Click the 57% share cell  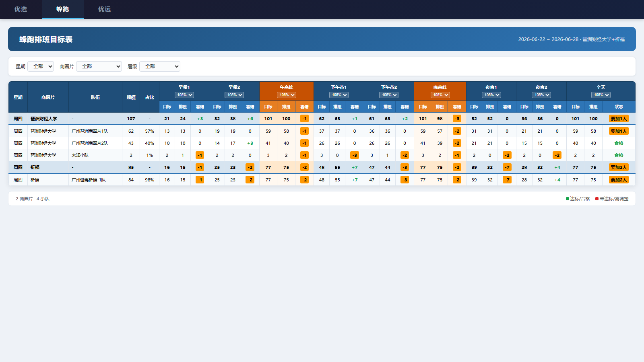150,131
